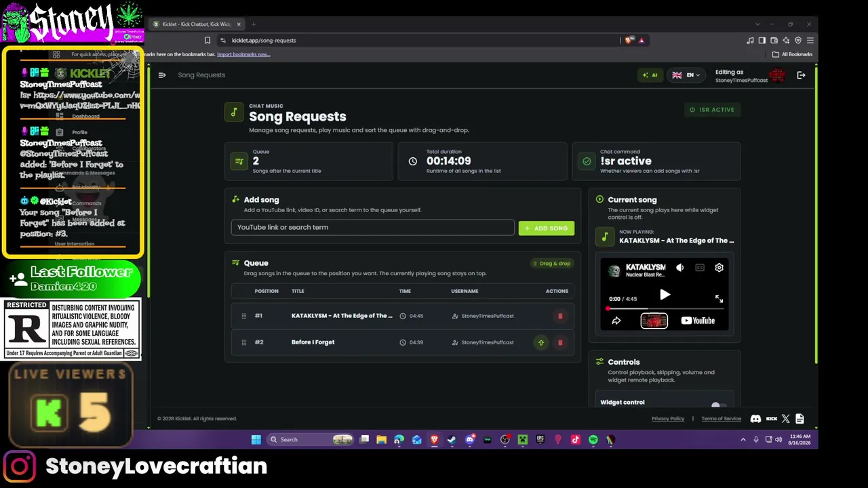Viewport: 868px width, 488px height.
Task: Click the 'Before I Forget' song title
Action: (313, 342)
